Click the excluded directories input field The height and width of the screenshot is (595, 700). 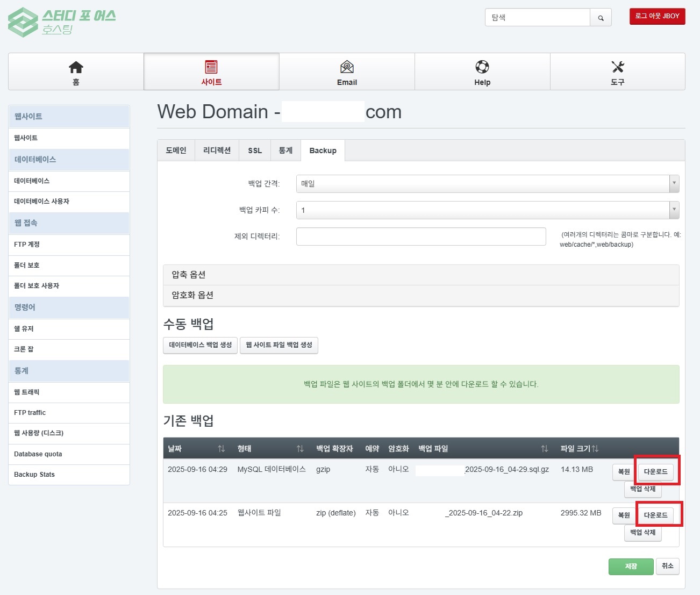[421, 236]
